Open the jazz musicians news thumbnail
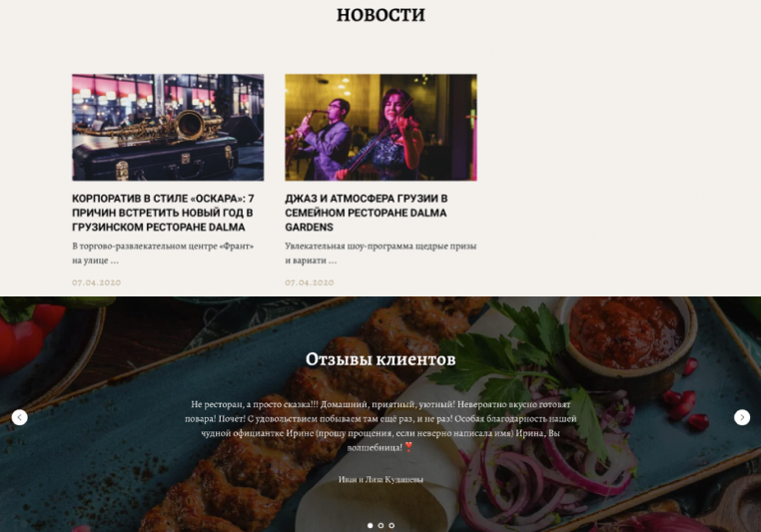 380,127
